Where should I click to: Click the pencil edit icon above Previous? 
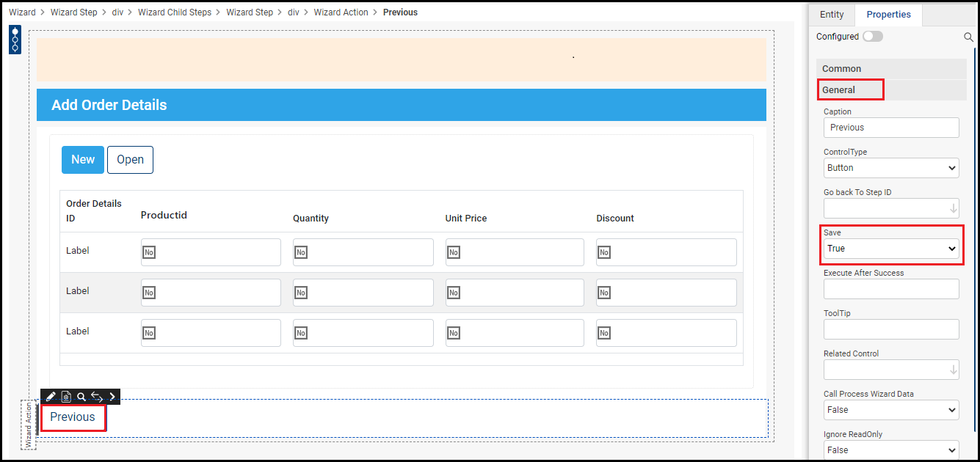tap(51, 397)
